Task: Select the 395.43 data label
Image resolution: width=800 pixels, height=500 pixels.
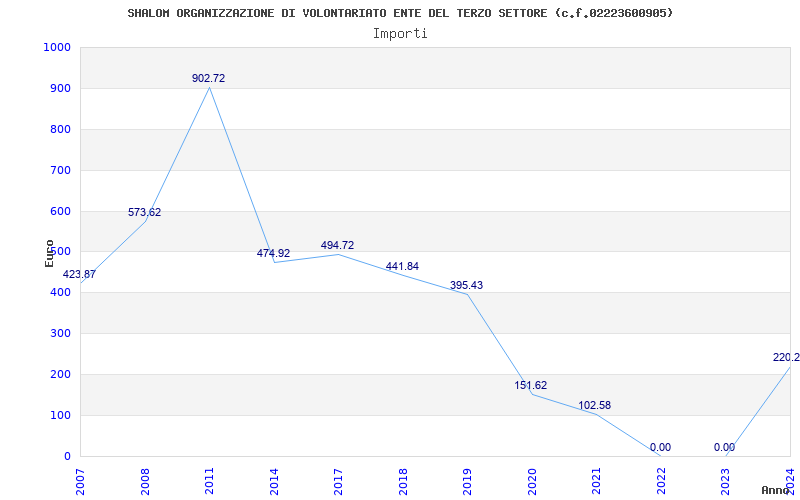Action: [466, 285]
